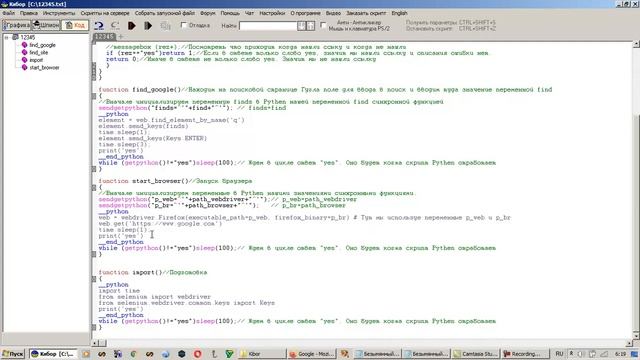Click the black hexagon icon in the taskbar
Screen dimensions: 640x360
182,354
